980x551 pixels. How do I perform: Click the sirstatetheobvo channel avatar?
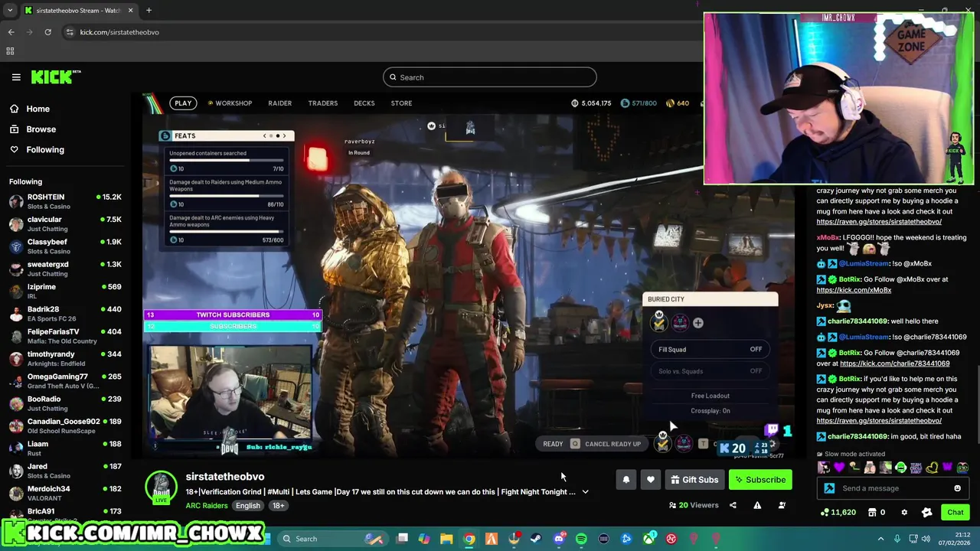pyautogui.click(x=162, y=487)
